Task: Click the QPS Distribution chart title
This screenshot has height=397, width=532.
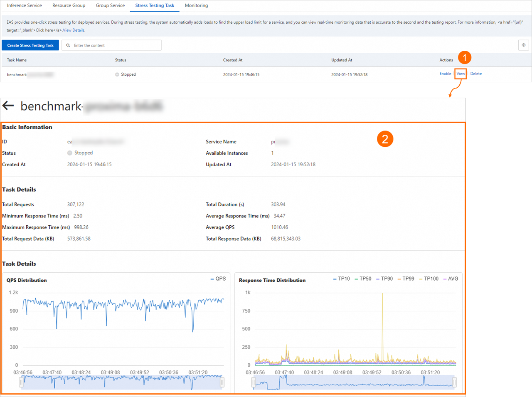Action: pos(27,280)
